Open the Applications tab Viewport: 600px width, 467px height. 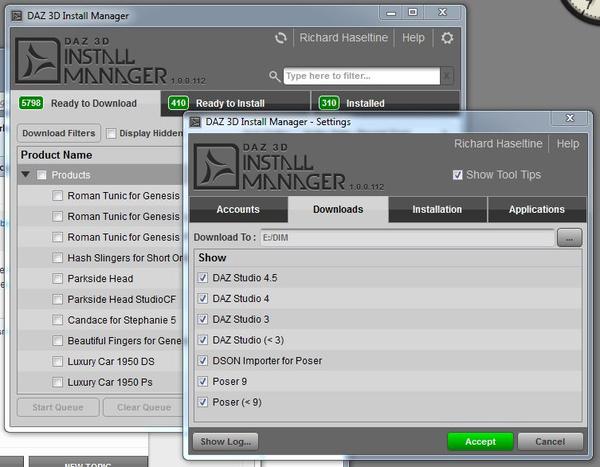537,209
